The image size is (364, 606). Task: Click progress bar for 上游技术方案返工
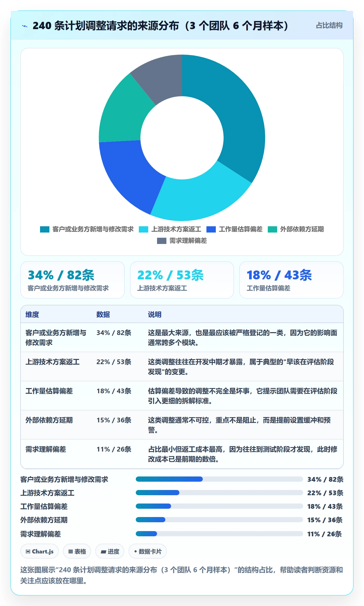pyautogui.click(x=219, y=493)
